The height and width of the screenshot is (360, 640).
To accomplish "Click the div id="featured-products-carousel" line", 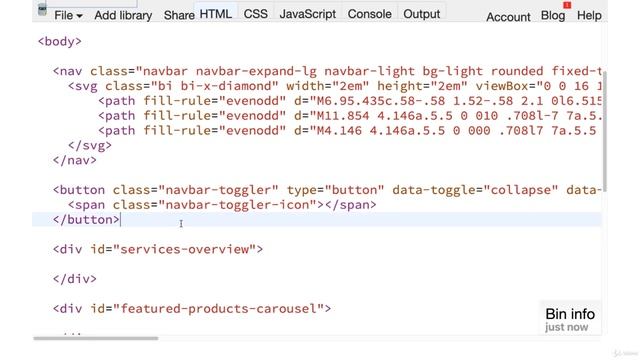I will pyautogui.click(x=192, y=309).
